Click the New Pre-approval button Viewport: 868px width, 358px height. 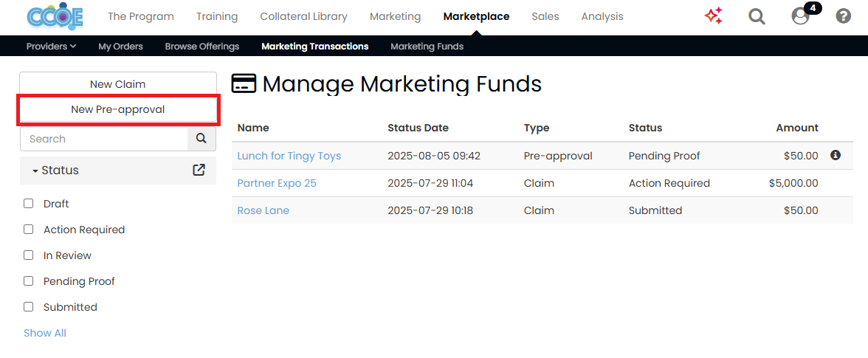click(x=118, y=109)
